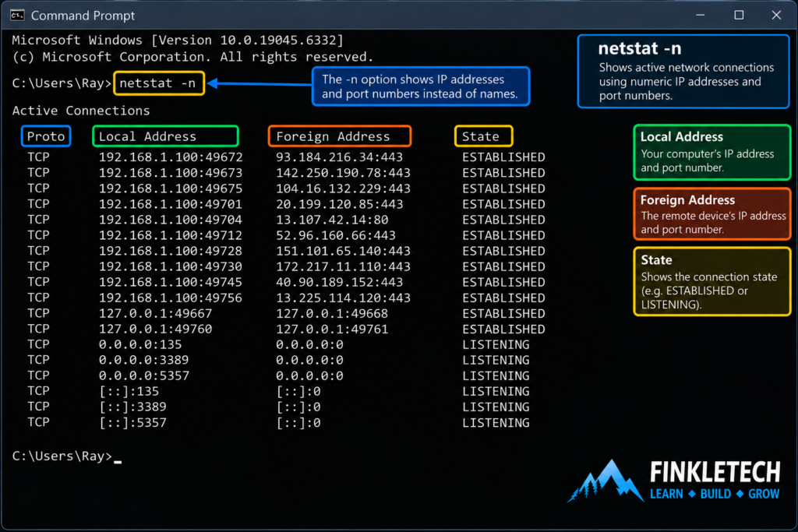Select local address 192.168.1.100:49673
798x532 pixels.
[x=171, y=173]
